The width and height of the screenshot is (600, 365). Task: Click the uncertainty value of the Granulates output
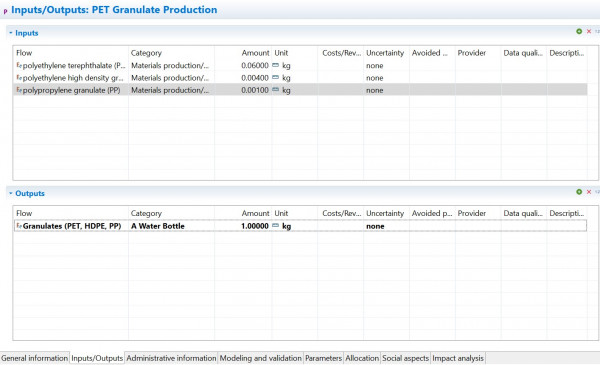coord(375,226)
